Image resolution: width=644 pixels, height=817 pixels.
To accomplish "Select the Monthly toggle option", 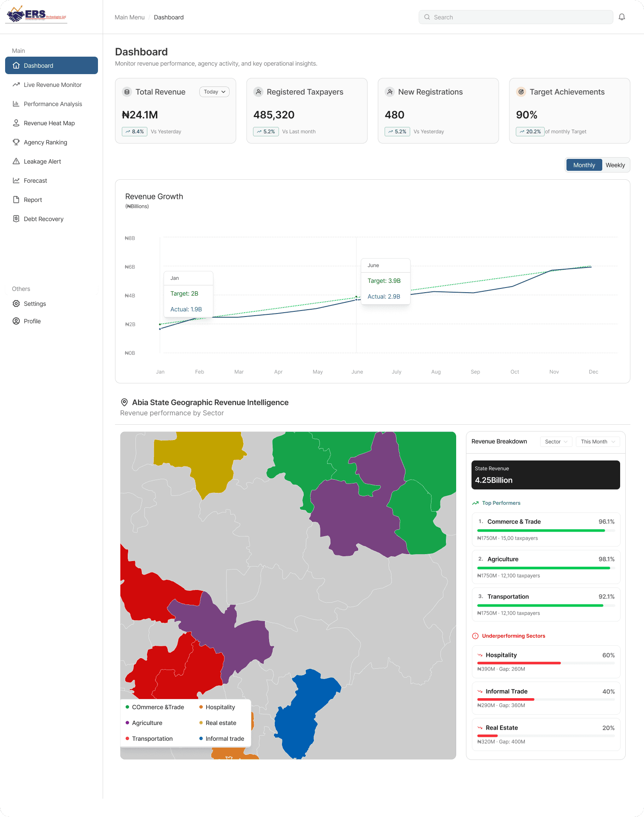I will [x=584, y=165].
